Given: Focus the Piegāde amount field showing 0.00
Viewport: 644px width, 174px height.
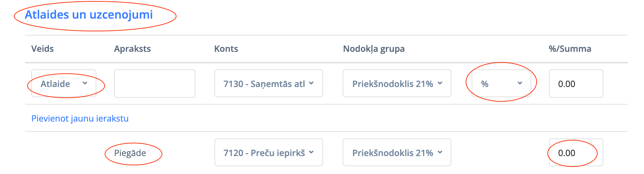Looking at the screenshot, I should tap(576, 153).
